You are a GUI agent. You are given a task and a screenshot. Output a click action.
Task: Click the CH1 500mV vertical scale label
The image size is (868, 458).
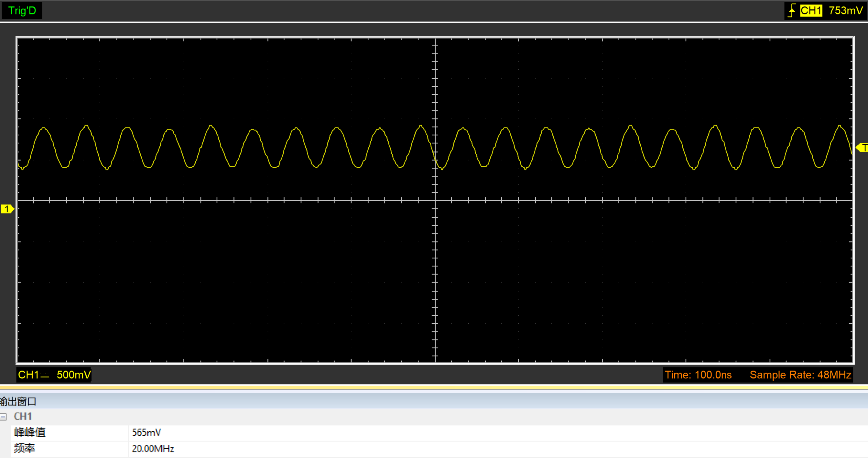click(x=54, y=375)
